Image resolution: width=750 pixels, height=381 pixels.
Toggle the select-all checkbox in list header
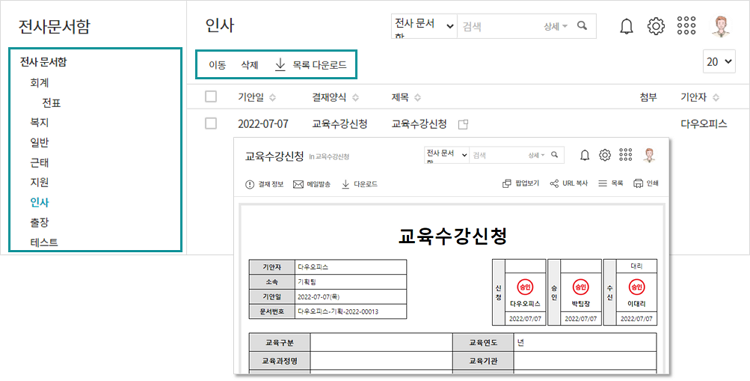(211, 97)
